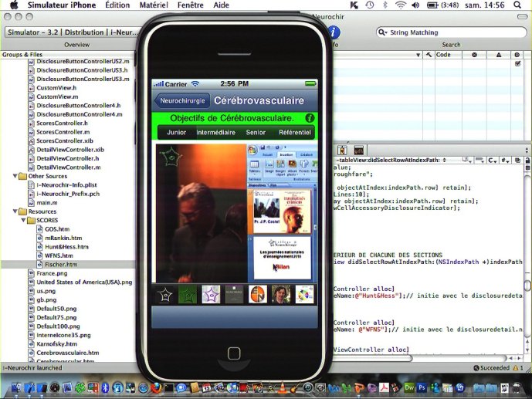Tap the Neurochirurgie back button

pyautogui.click(x=181, y=100)
